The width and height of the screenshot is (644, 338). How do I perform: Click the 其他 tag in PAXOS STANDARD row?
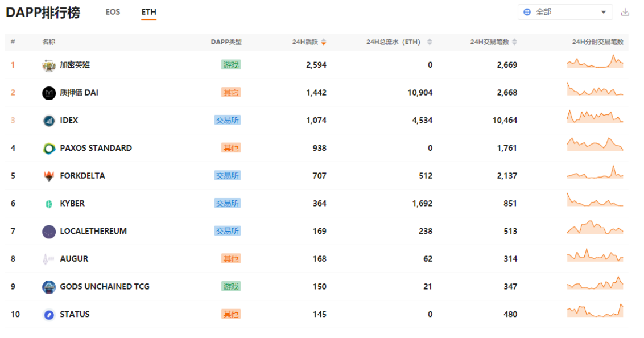point(231,148)
